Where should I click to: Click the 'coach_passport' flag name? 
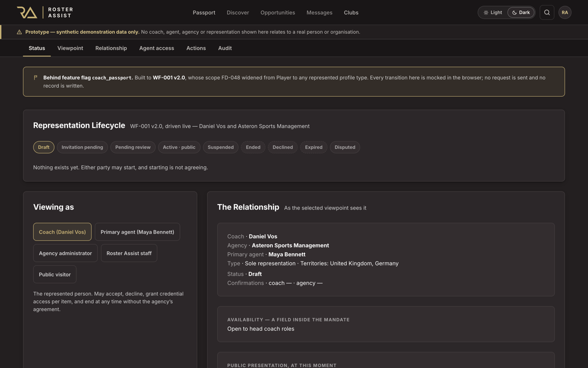pyautogui.click(x=112, y=78)
